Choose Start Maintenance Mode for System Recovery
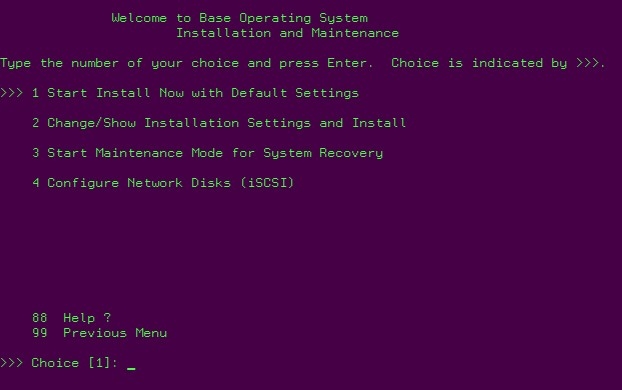Image resolution: width=622 pixels, height=390 pixels. (x=207, y=153)
